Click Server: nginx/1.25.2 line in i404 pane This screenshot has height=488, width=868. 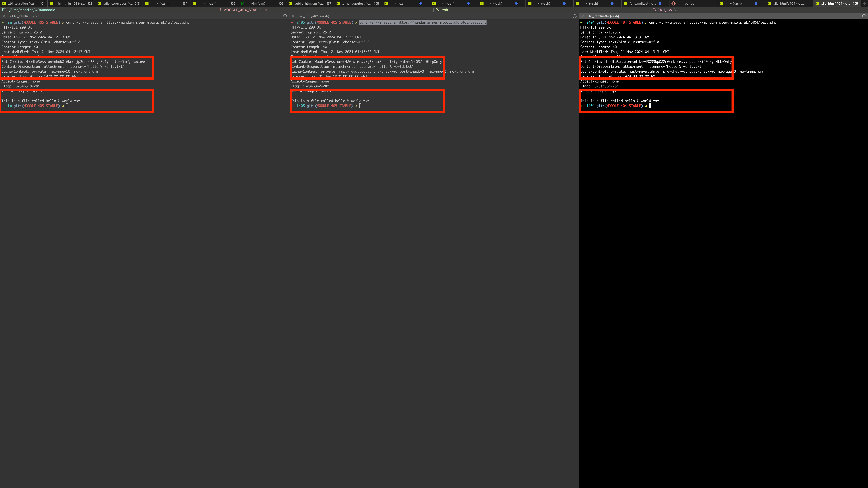(601, 32)
